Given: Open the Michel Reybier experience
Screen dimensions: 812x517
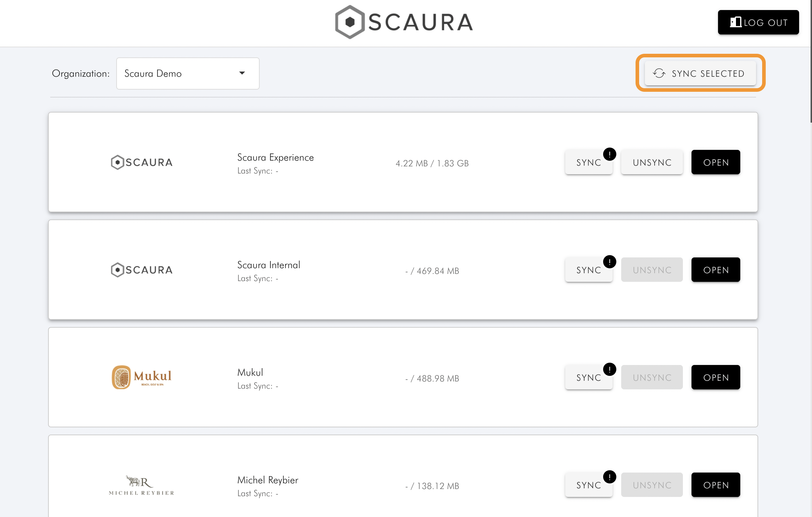Looking at the screenshot, I should pyautogui.click(x=716, y=485).
